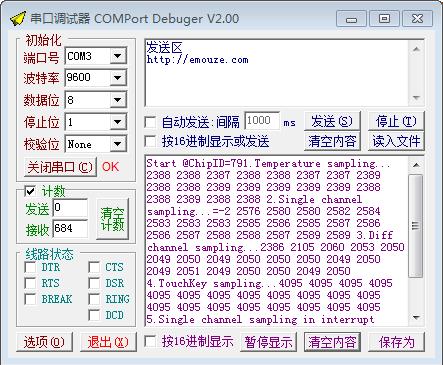The image size is (443, 365).
Task: Click the receive area scroll-down arrow
Action: tap(416, 317)
